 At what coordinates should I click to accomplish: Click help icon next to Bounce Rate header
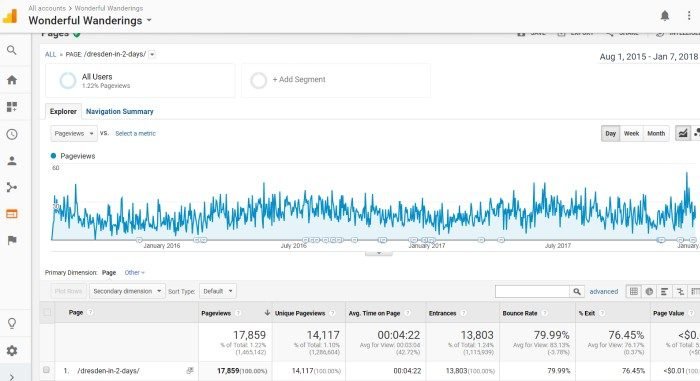coord(544,313)
